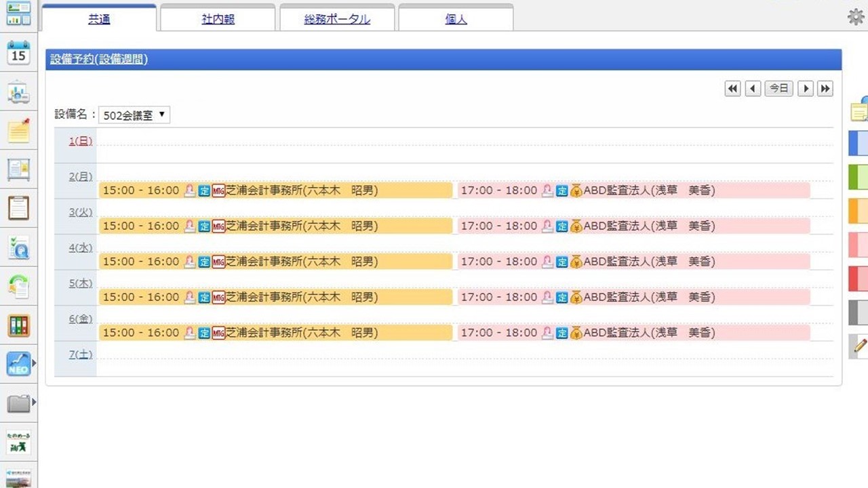The width and height of the screenshot is (868, 488).
Task: Open the blue NEO icon
Action: pyautogui.click(x=18, y=364)
